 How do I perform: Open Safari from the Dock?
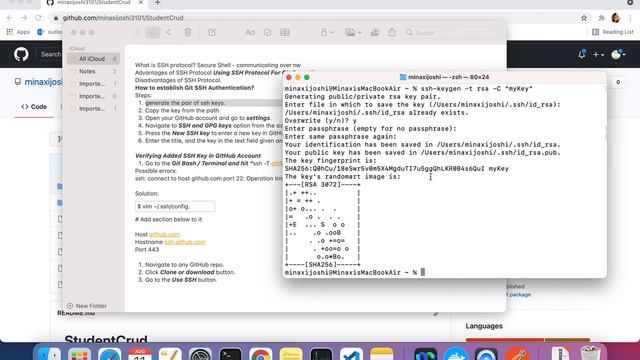pyautogui.click(x=109, y=354)
